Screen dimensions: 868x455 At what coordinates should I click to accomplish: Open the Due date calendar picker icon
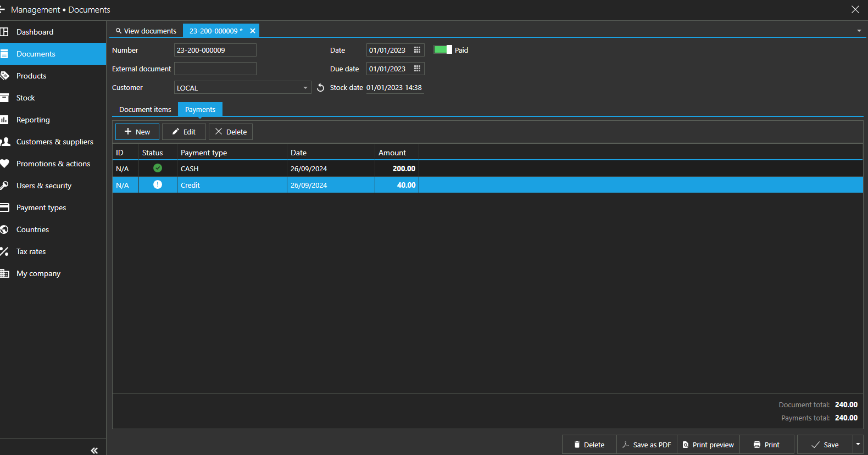417,69
